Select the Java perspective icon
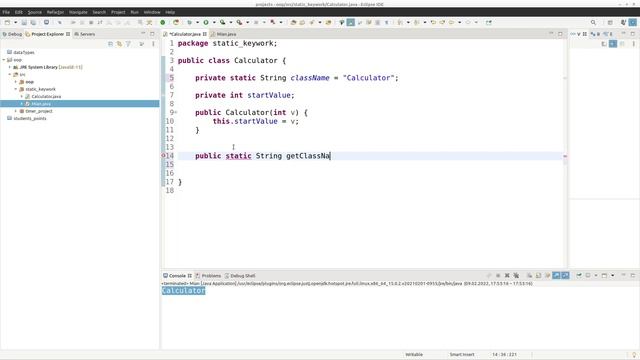 coord(632,22)
